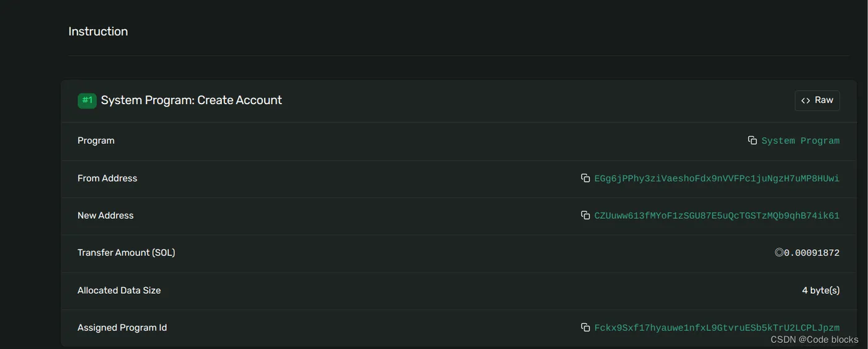This screenshot has width=868, height=349.
Task: Click the SOL symbol before 0.00091872
Action: 779,252
